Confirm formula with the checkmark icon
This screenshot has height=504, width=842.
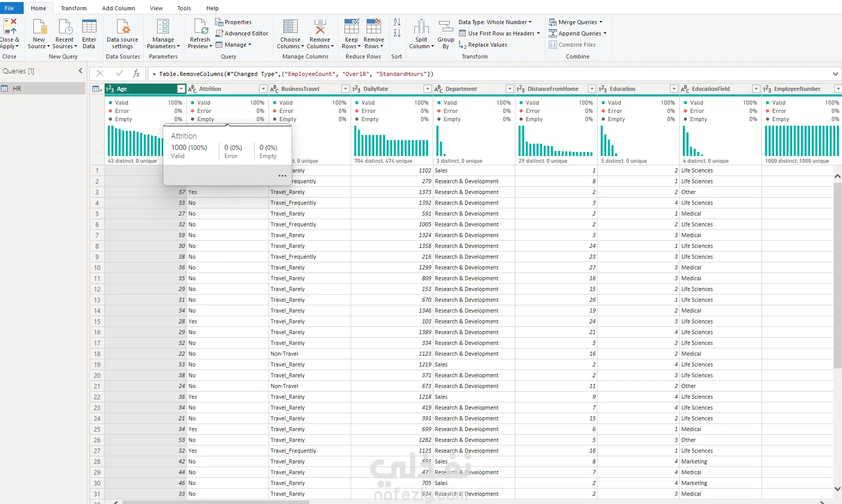pos(119,74)
